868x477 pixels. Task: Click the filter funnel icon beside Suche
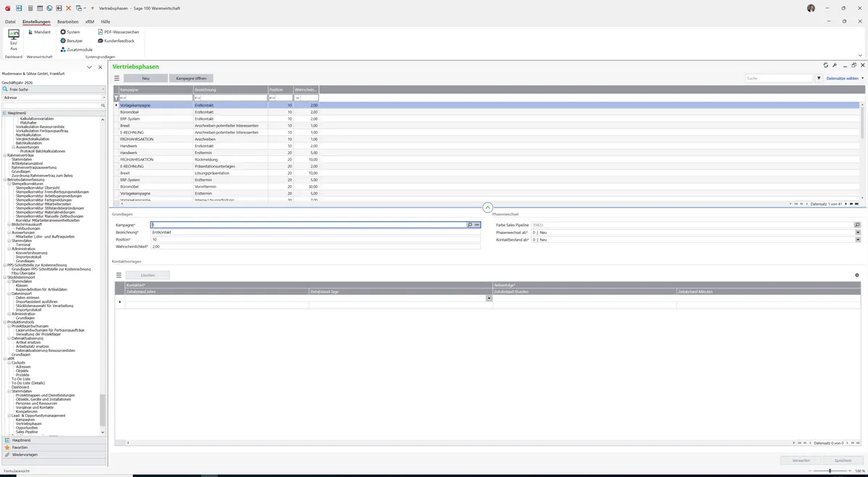tap(819, 78)
